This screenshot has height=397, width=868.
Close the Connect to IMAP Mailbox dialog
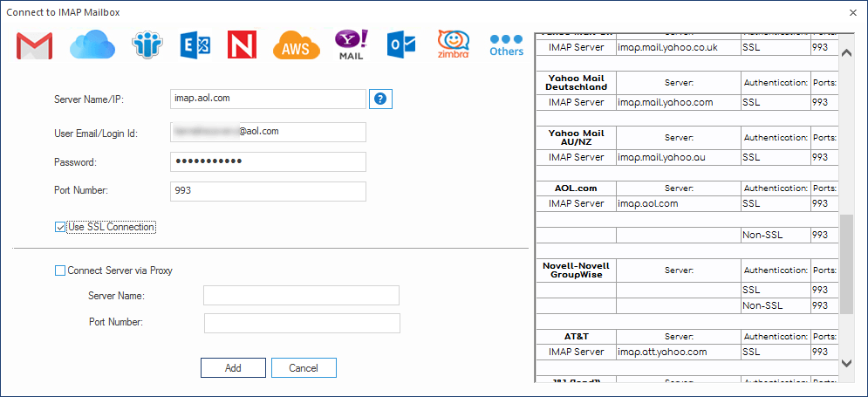coord(853,11)
